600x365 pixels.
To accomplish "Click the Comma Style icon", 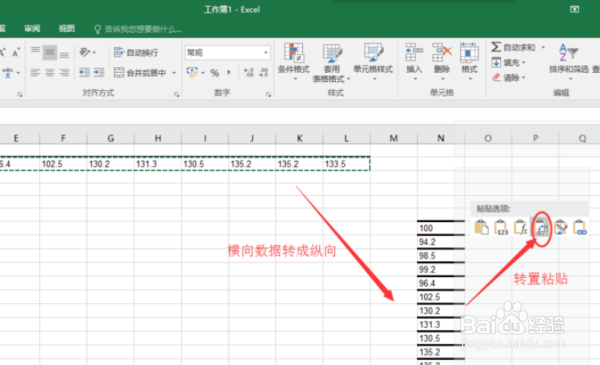I will (x=228, y=73).
